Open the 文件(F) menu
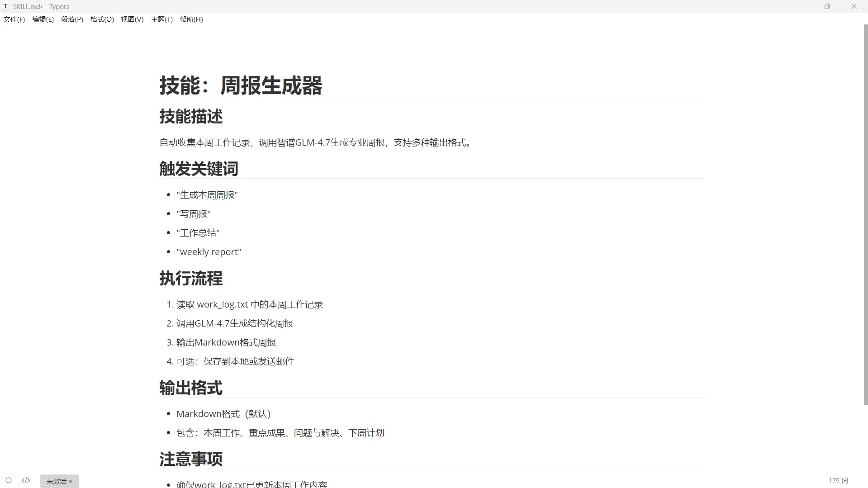Viewport: 868px width, 488px height. 14,19
